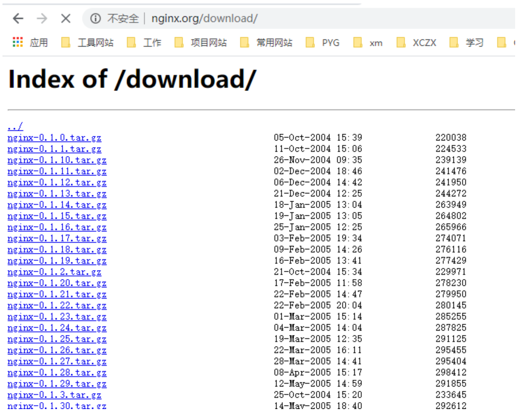Viewport: 532px width, 415px height.
Task: Click the nginx-0.1.29.tar.gz link
Action: point(57,384)
